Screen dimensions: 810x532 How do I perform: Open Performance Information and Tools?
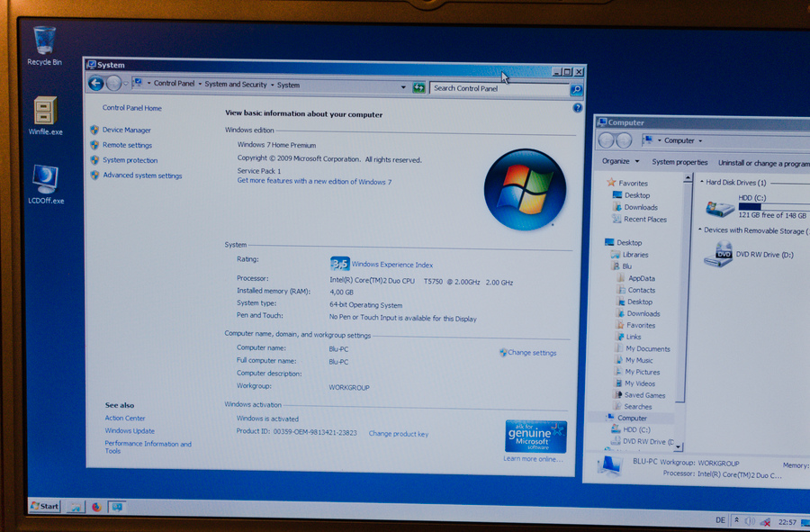coord(148,447)
